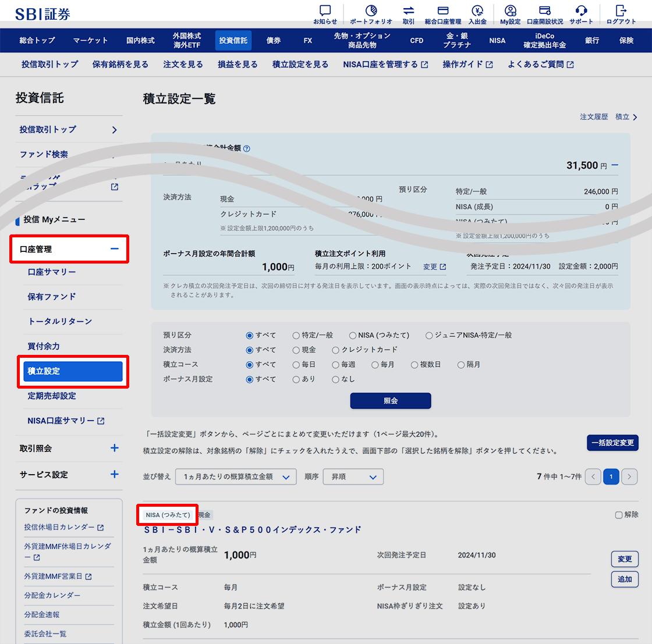Screen dimensions: 652x644
Task: Click external link icon beside 投信休場日カレンダー
Action: coord(100,528)
